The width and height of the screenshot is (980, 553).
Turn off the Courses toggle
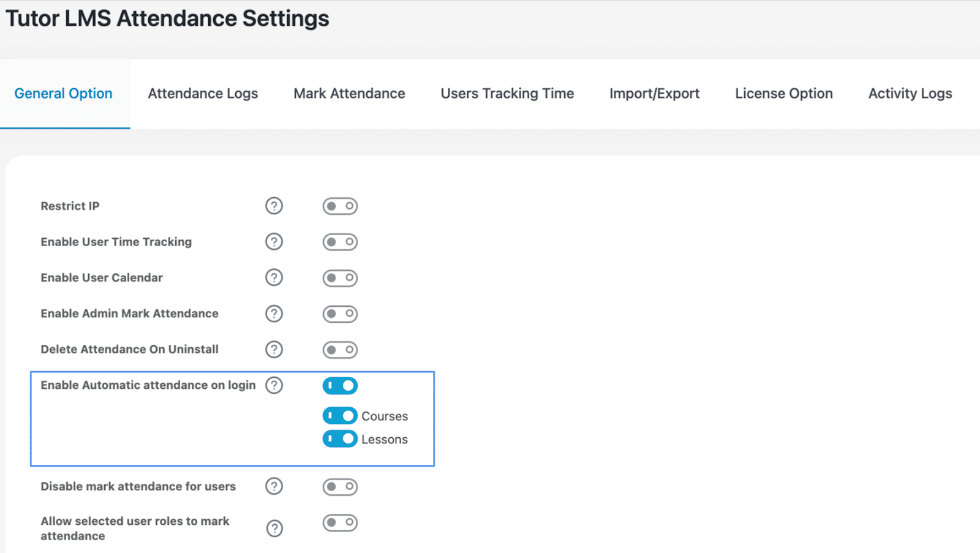click(340, 416)
